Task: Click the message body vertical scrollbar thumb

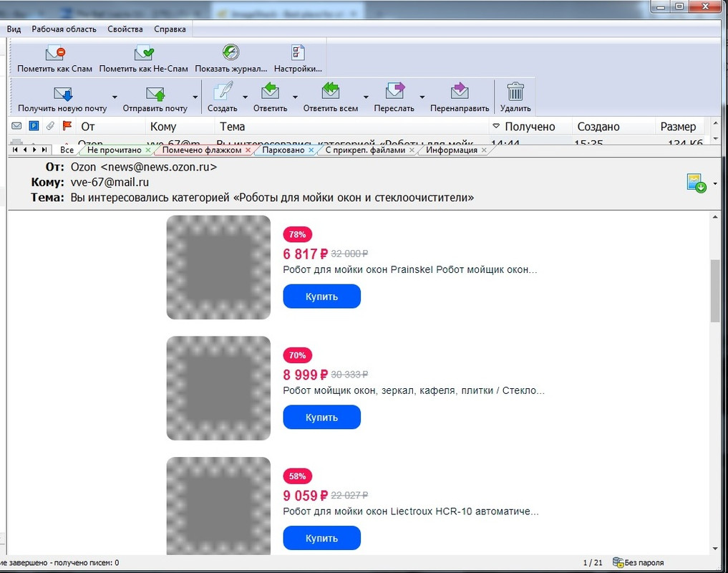Action: coord(715,291)
